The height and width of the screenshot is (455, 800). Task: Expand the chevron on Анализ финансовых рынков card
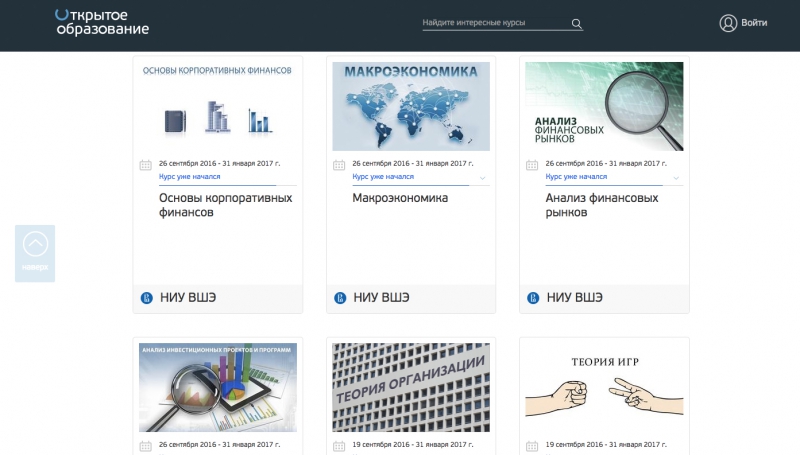coord(676,178)
